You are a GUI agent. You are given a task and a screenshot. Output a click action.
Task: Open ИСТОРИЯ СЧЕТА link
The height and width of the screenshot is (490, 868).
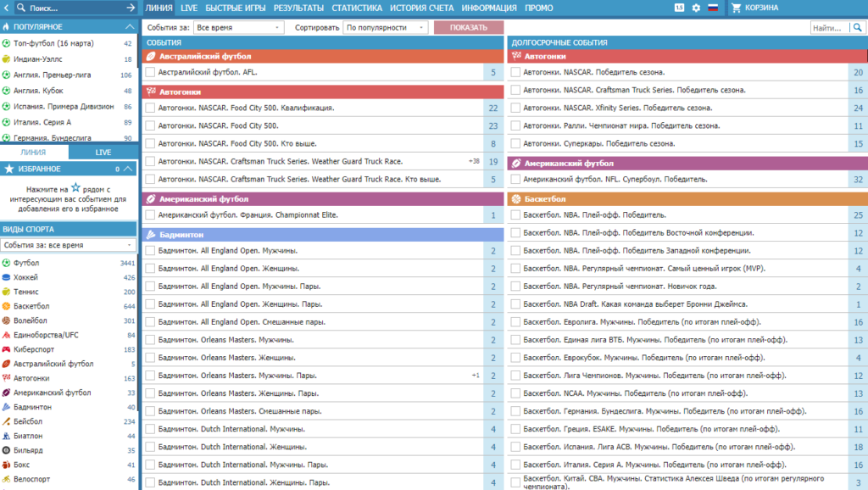point(422,8)
